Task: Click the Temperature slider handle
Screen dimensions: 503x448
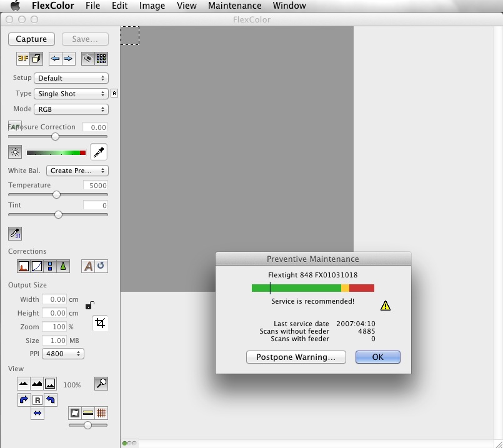Action: [x=56, y=195]
